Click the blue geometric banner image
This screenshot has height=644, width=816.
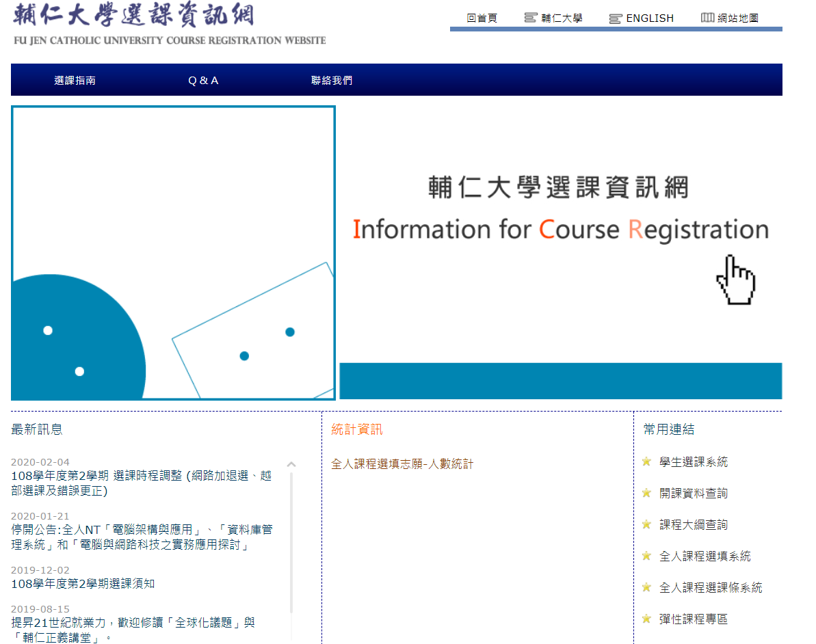click(x=173, y=253)
